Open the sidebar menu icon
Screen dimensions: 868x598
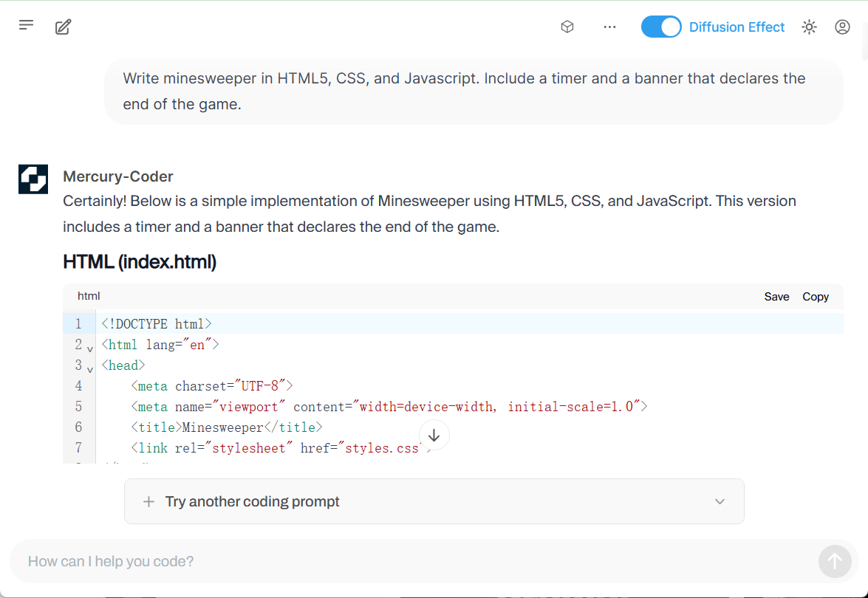click(26, 25)
